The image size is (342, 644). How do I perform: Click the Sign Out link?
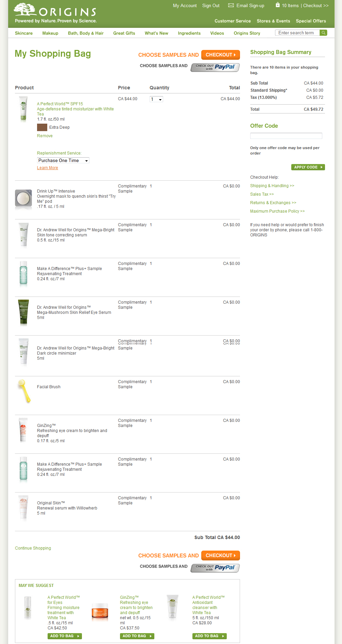pos(211,6)
